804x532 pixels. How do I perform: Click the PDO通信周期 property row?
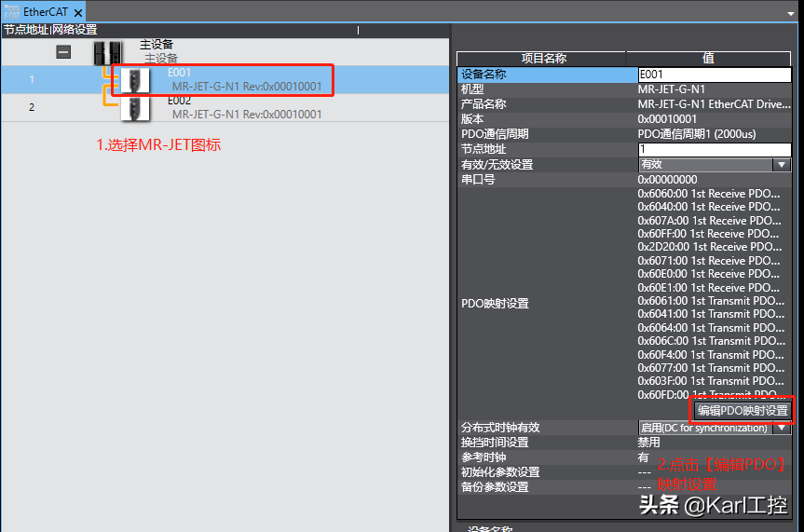pyautogui.click(x=542, y=134)
